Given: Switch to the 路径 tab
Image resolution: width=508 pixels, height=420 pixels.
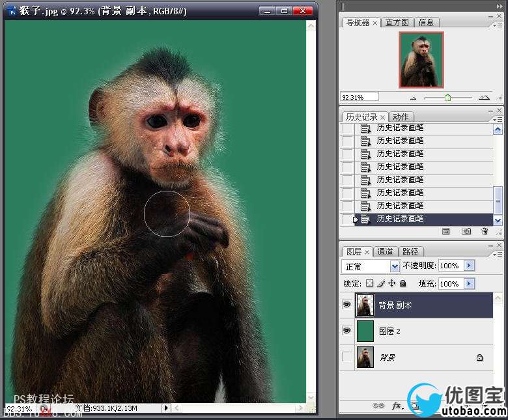Looking at the screenshot, I should (410, 251).
